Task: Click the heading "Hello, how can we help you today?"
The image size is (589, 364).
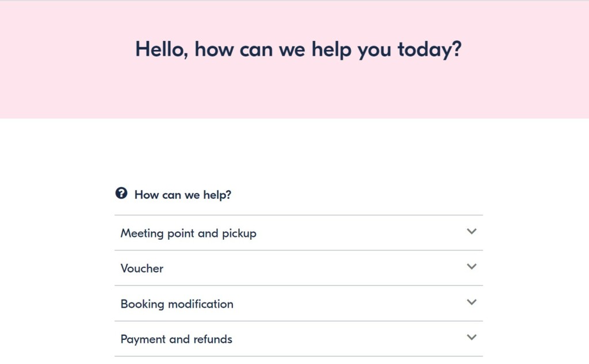Action: [297, 50]
